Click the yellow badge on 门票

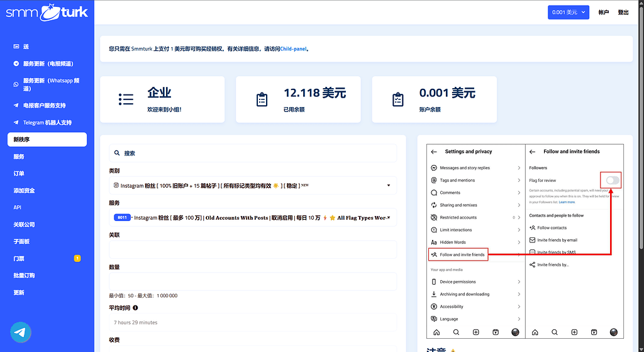coord(77,258)
